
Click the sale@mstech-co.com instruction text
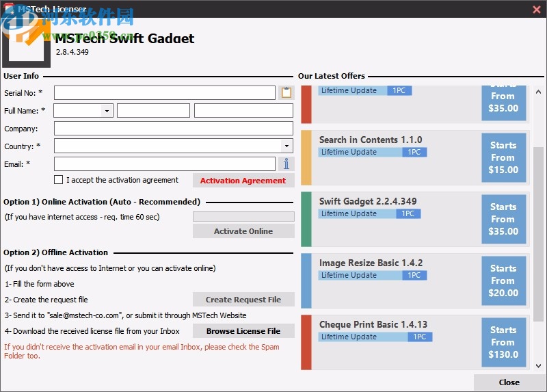point(126,315)
